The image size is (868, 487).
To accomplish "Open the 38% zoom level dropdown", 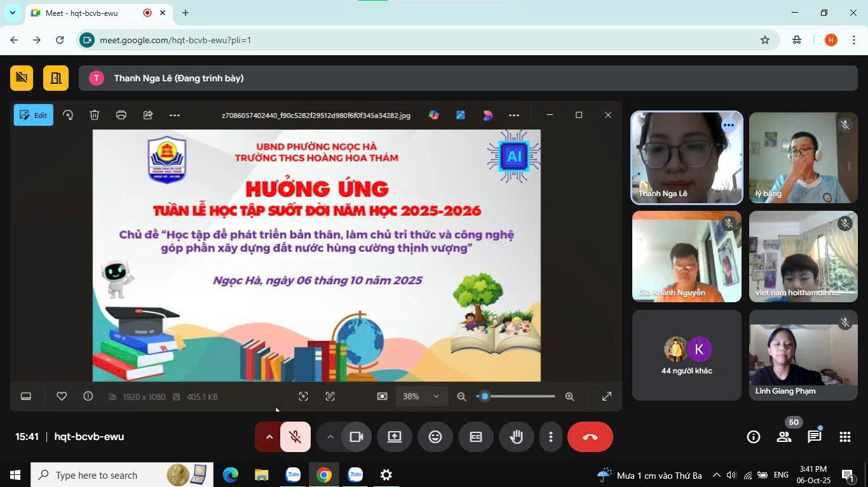I will [421, 396].
